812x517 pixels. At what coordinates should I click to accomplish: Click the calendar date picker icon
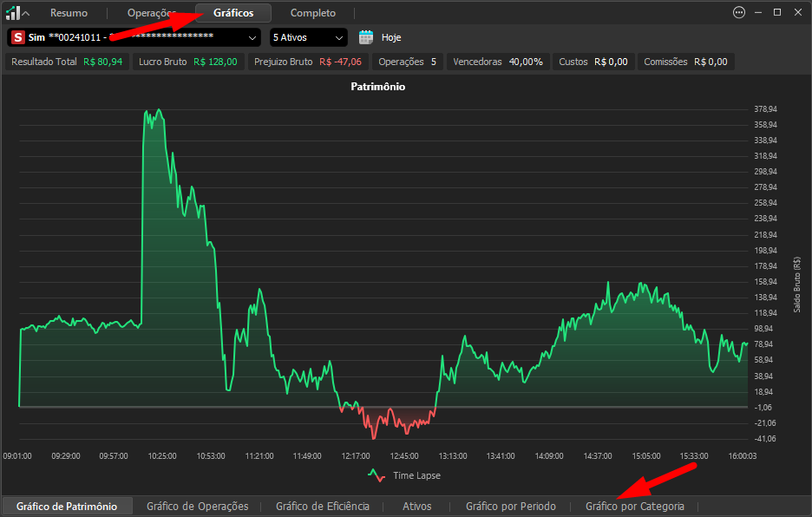[366, 37]
